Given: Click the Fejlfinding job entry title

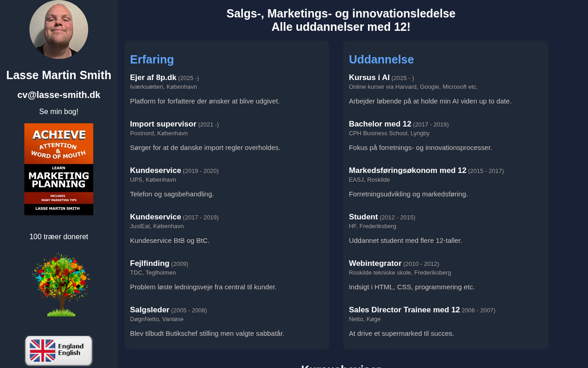Looking at the screenshot, I should click(150, 263).
